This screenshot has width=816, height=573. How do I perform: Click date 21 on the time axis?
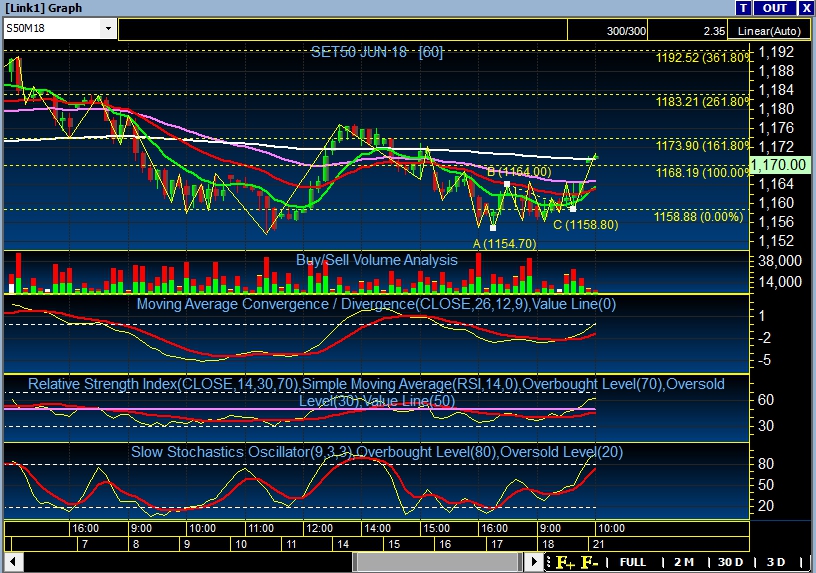(599, 544)
